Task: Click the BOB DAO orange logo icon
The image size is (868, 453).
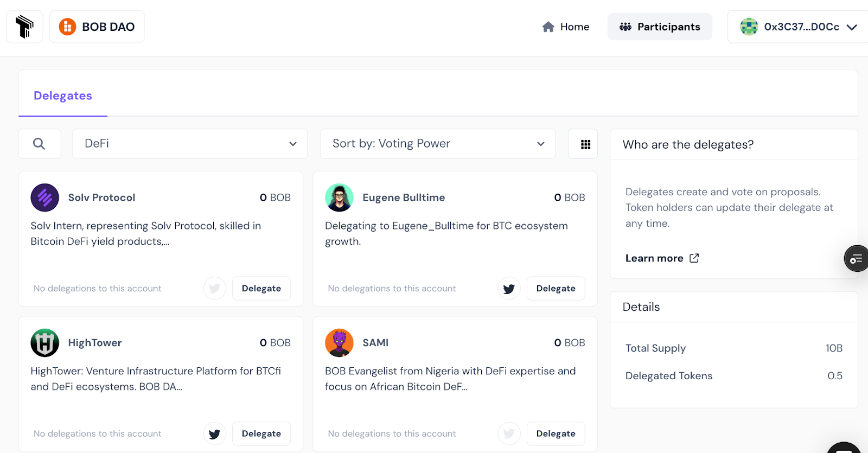Action: click(67, 27)
